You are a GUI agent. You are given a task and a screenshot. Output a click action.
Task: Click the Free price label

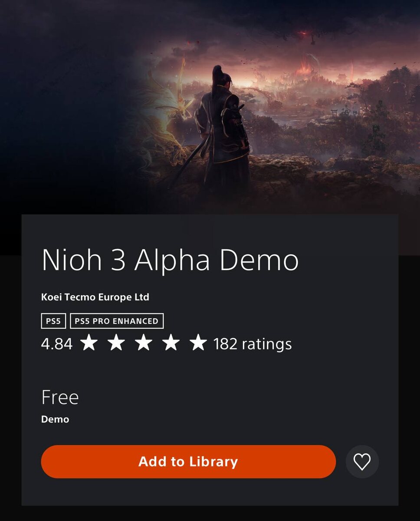pos(60,397)
